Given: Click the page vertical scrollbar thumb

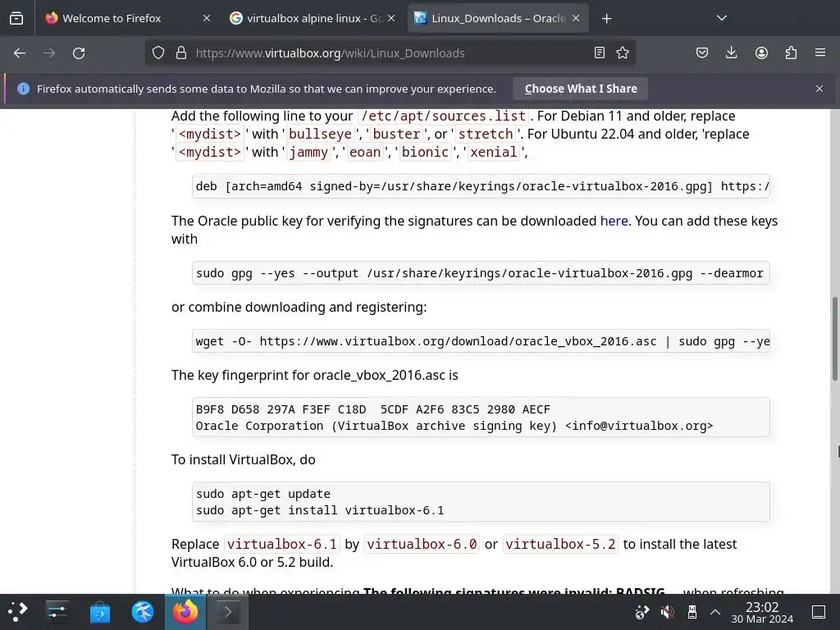Looking at the screenshot, I should tap(834, 339).
